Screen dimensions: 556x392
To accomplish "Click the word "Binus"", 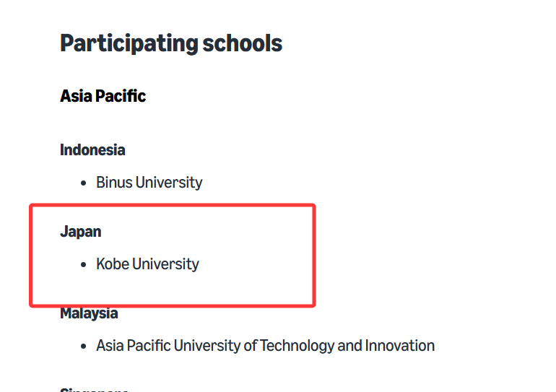I will [114, 183].
